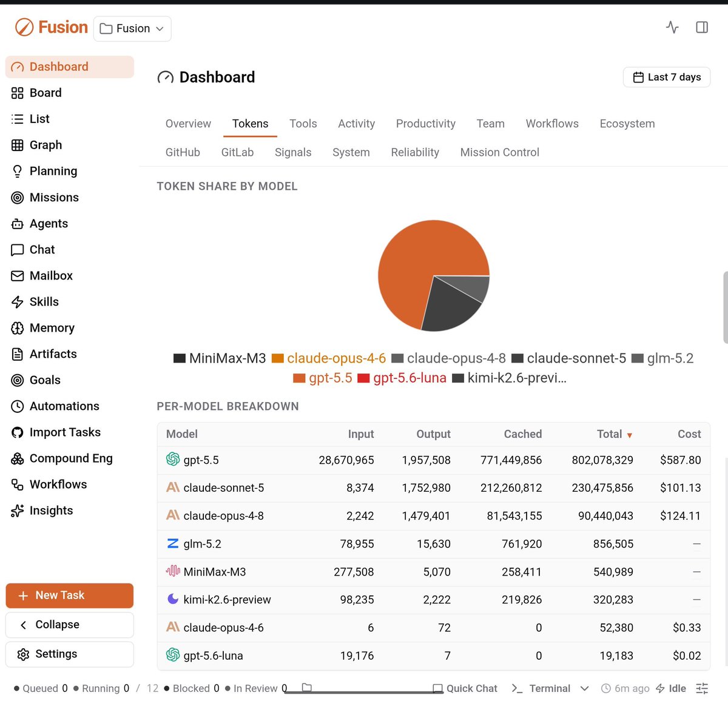
Task: Open Automations from the sidebar
Action: (x=70, y=406)
